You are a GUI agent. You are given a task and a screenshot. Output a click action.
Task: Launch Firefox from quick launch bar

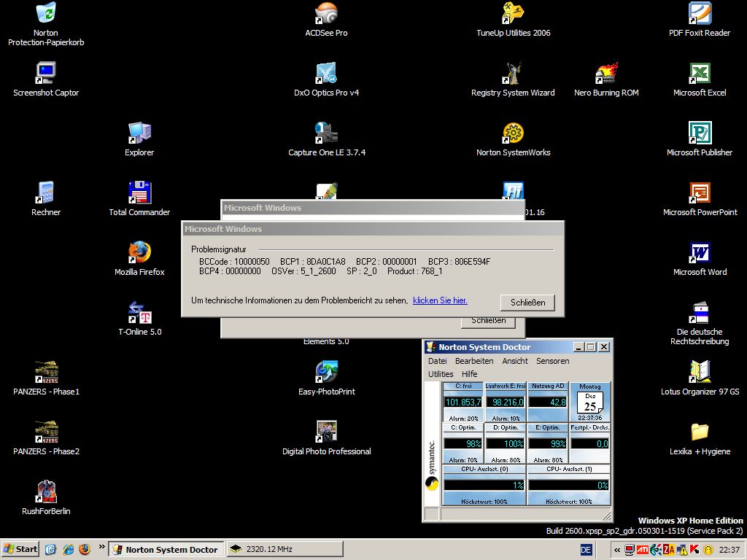pyautogui.click(x=85, y=550)
